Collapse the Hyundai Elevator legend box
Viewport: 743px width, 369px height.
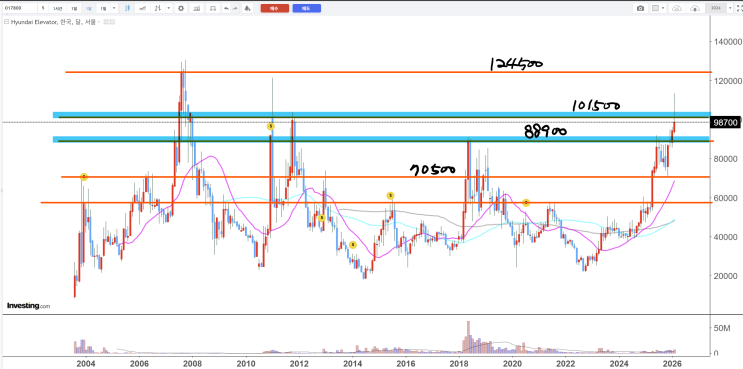coord(7,22)
